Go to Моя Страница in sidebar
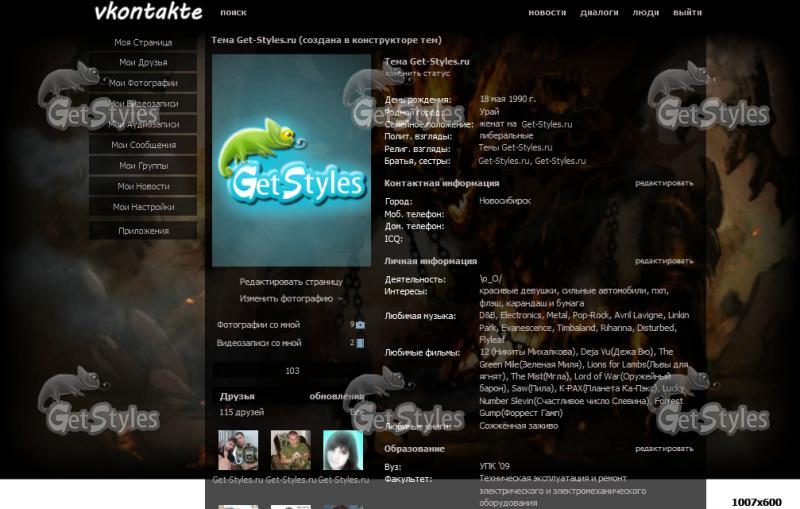The height and width of the screenshot is (509, 800). [x=143, y=42]
